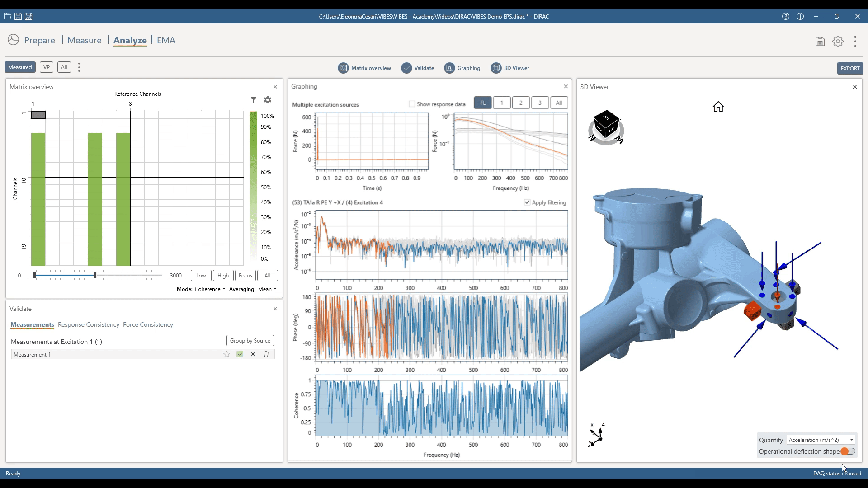Click the 3D orientation cube
Screen dimensions: 868x488
(x=606, y=123)
